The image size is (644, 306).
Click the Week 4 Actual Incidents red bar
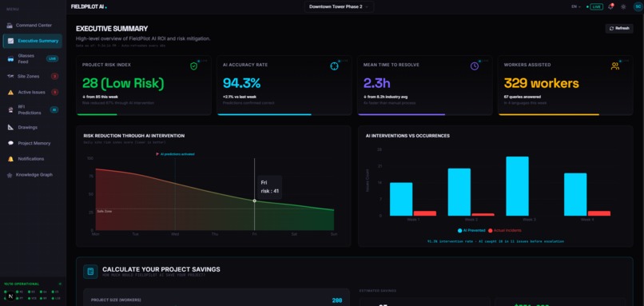pos(598,213)
